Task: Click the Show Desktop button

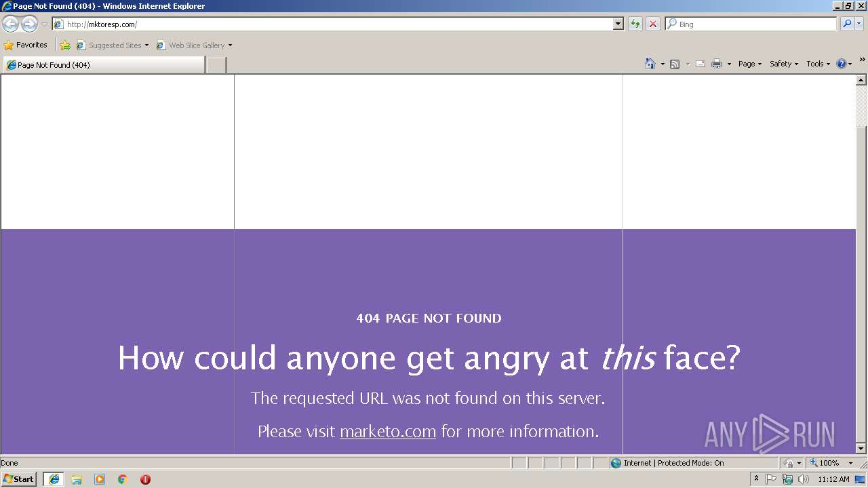Action: click(x=861, y=479)
